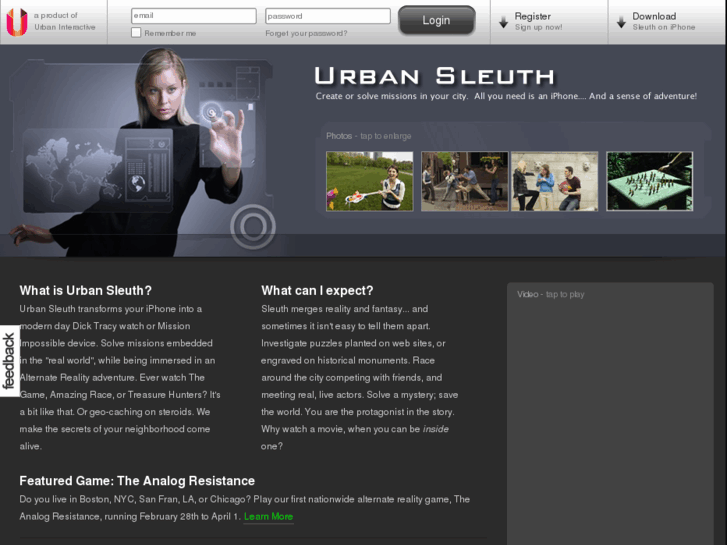The image size is (727, 545).
Task: Click the Urban Sleuth title heading
Action: 434,76
